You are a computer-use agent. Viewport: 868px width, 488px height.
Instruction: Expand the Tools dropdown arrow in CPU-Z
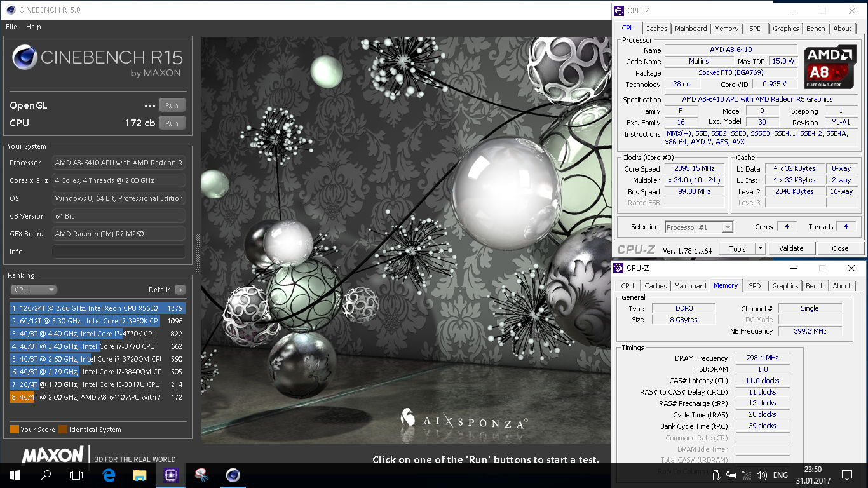(x=761, y=249)
